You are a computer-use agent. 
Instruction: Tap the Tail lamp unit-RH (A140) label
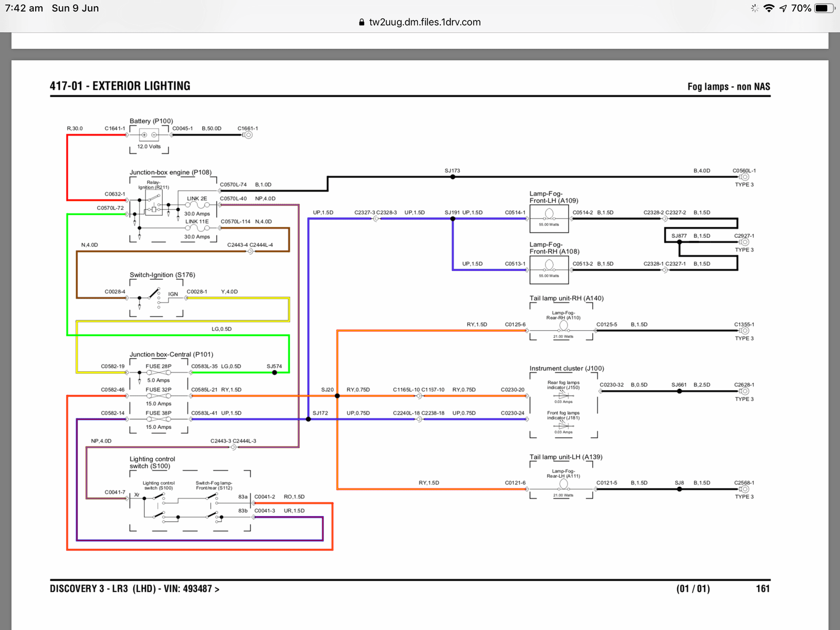coord(566,298)
